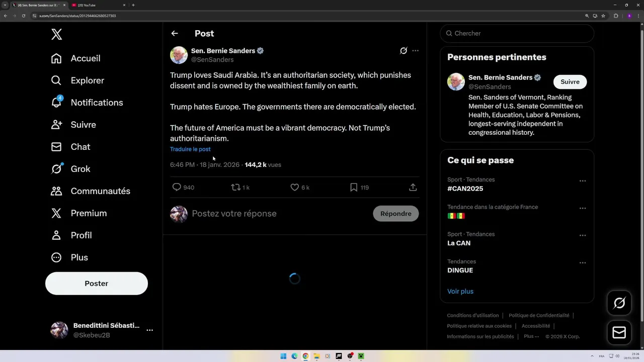Open File Explorer from taskbar
Image resolution: width=644 pixels, height=362 pixels.
click(x=316, y=356)
